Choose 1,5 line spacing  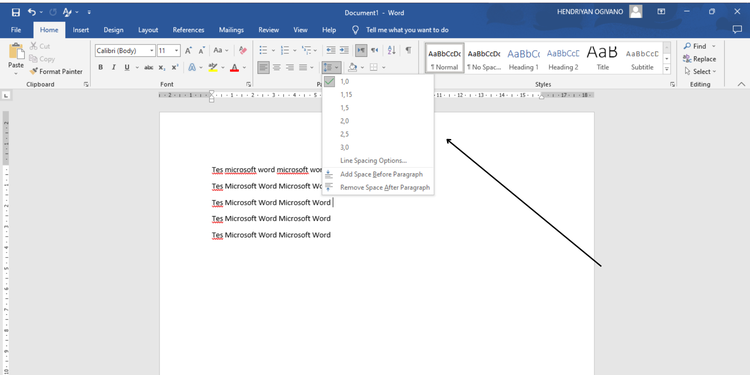(x=378, y=108)
